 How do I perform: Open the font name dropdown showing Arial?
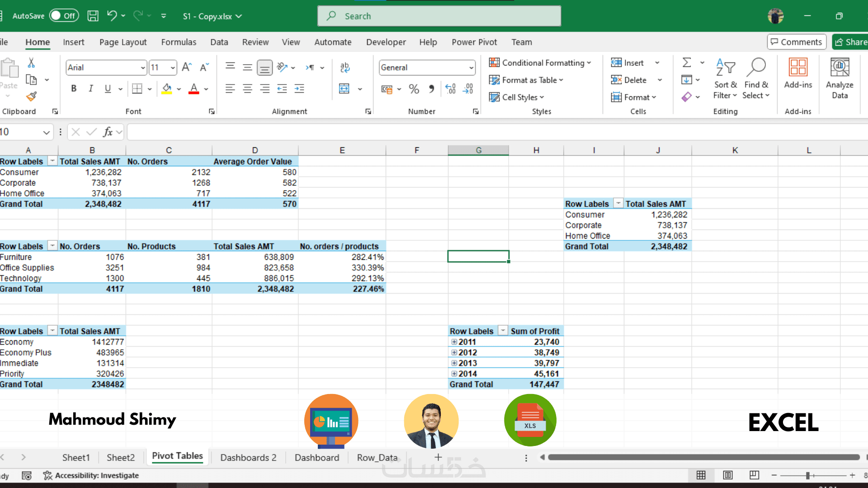pos(143,68)
